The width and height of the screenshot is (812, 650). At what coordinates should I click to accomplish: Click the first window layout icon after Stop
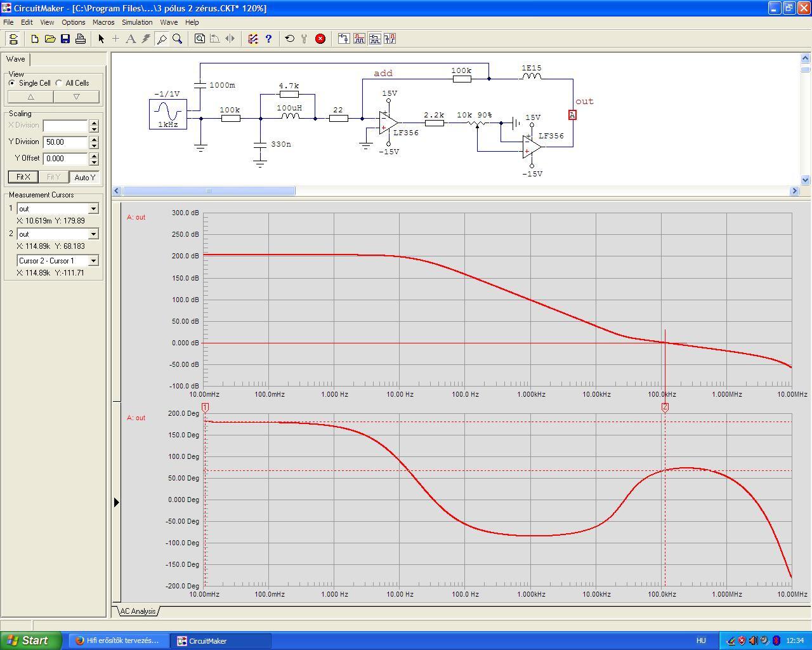[x=344, y=39]
